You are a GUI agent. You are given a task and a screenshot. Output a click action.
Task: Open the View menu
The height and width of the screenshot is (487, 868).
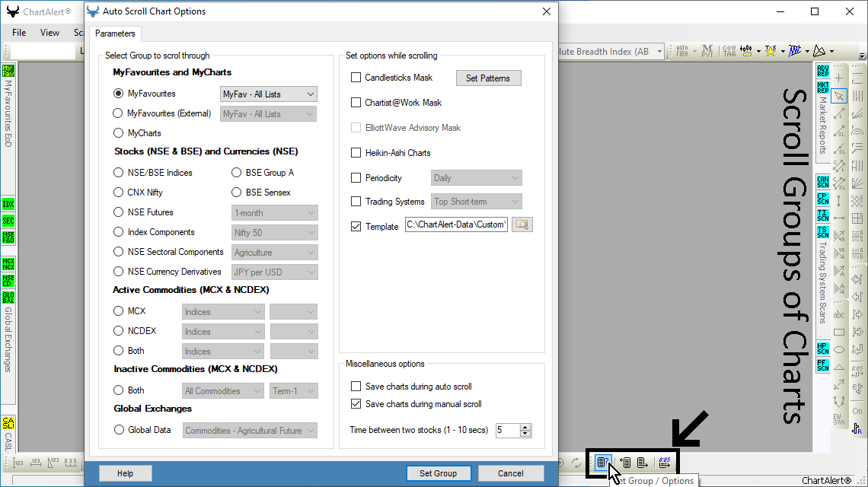[x=49, y=33]
